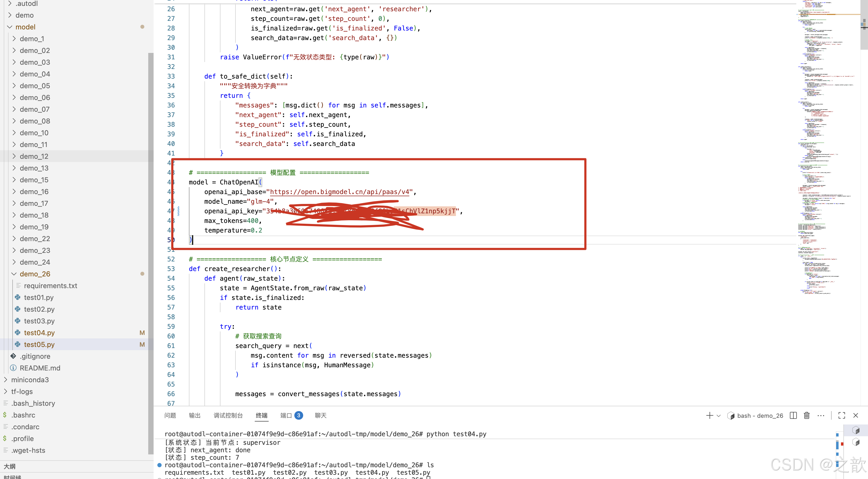Kill terminal with trash icon
The width and height of the screenshot is (868, 479).
(807, 415)
